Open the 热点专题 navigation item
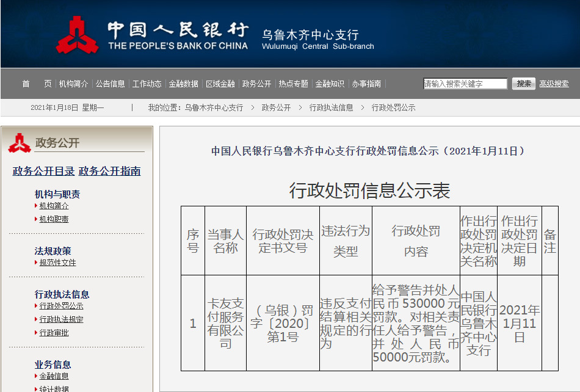 (x=293, y=84)
